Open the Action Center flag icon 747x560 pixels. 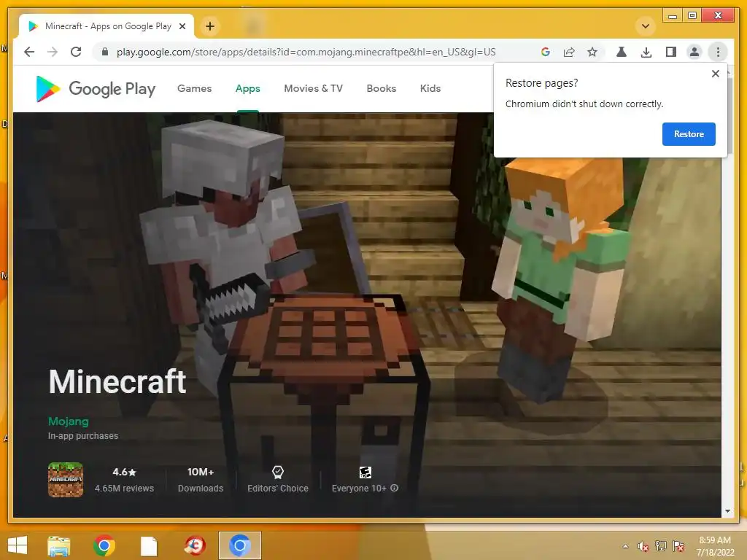tap(678, 545)
